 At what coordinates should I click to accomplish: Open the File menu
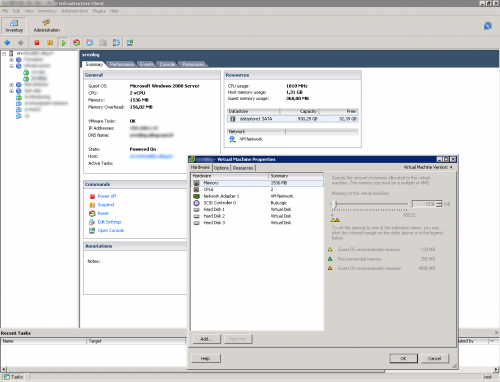pos(5,11)
